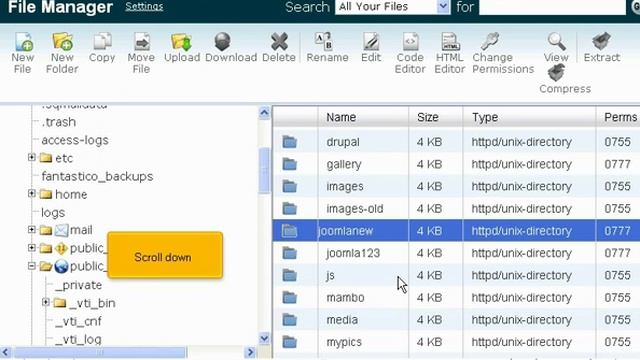This screenshot has width=640, height=360.
Task: Click the tree pane scroll down arrow
Action: [x=264, y=338]
